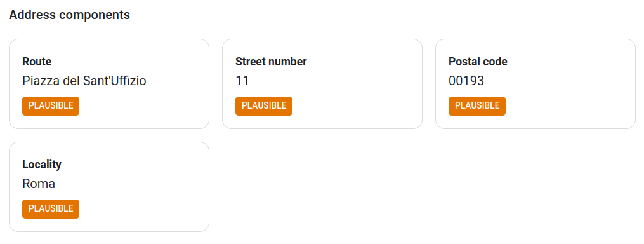Click the postal code value 00193
This screenshot has width=644, height=244.
click(x=466, y=81)
